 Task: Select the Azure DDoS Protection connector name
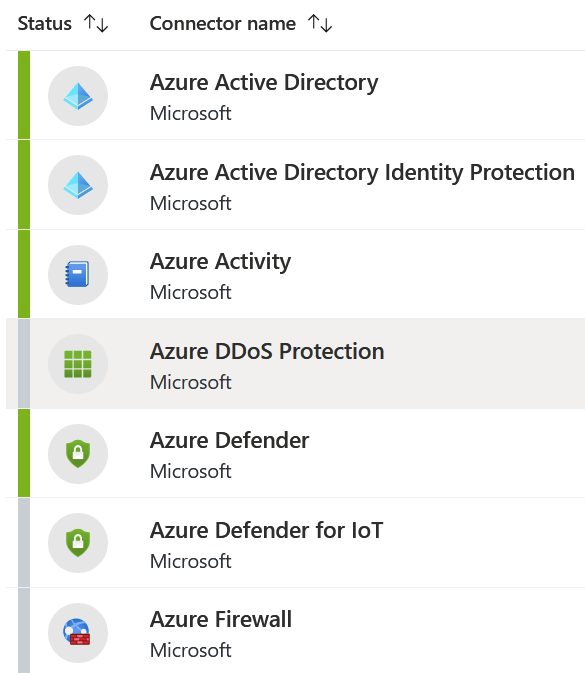pos(267,351)
